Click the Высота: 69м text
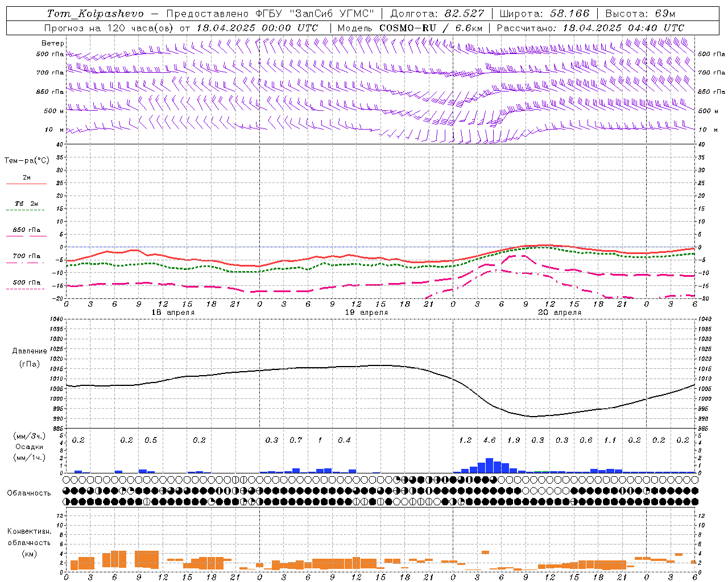Viewport: 728px width, 582px height. (x=640, y=14)
